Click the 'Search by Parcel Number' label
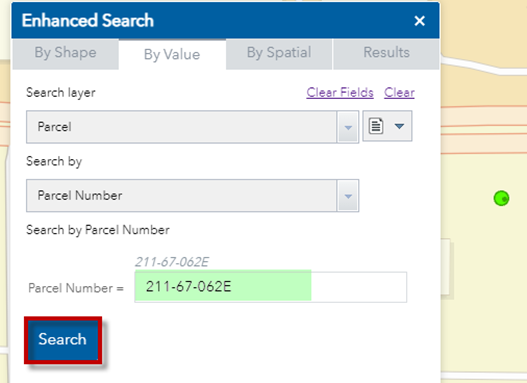The width and height of the screenshot is (527, 383). coord(98,230)
